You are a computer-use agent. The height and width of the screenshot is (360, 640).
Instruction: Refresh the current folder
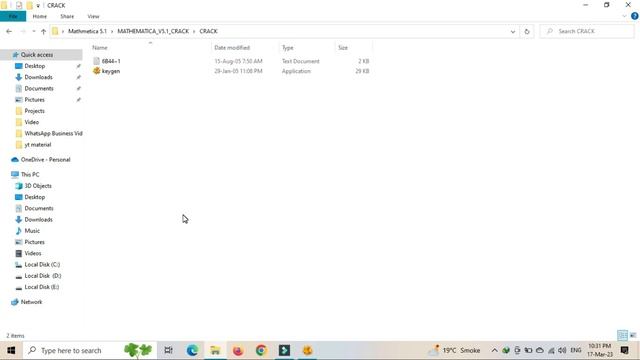pos(527,31)
